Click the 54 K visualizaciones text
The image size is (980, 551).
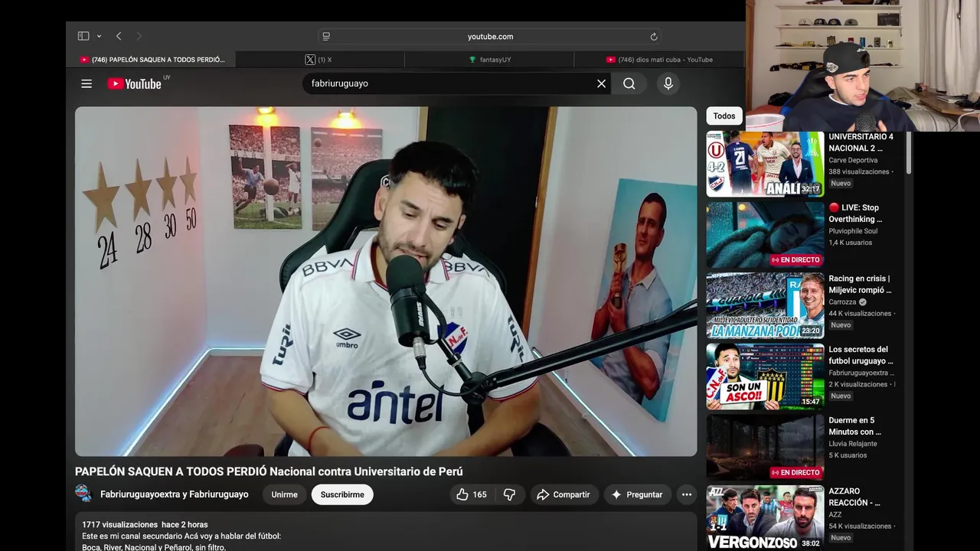pos(860,526)
